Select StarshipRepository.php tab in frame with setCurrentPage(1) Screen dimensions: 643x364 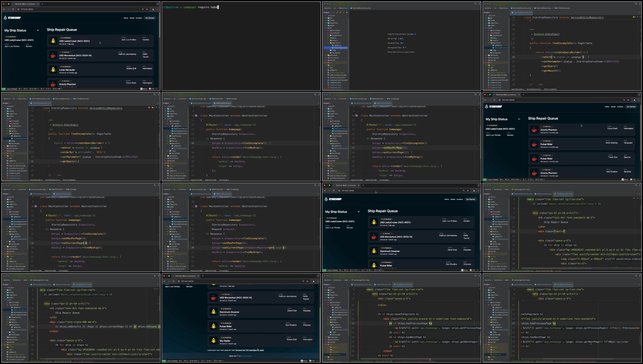[x=361, y=103]
